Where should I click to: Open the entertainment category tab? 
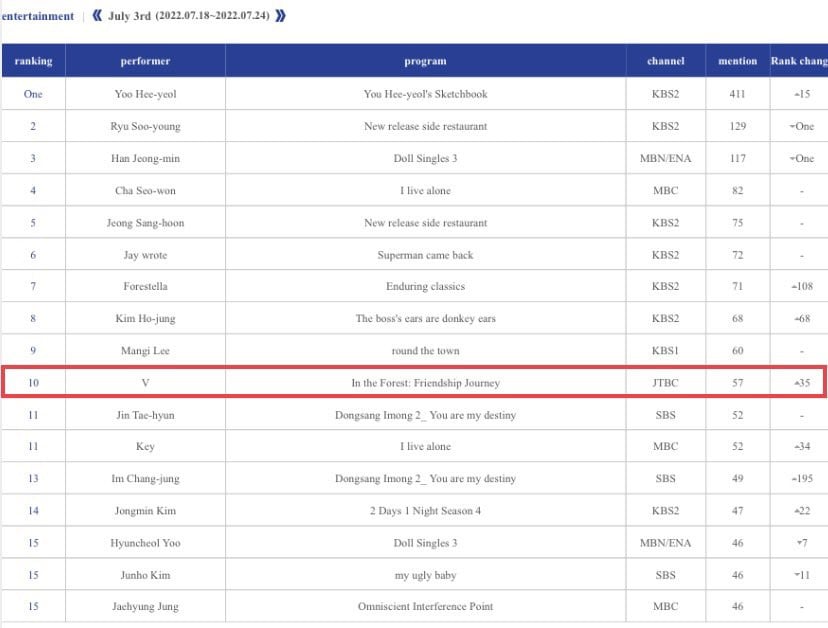[37, 16]
